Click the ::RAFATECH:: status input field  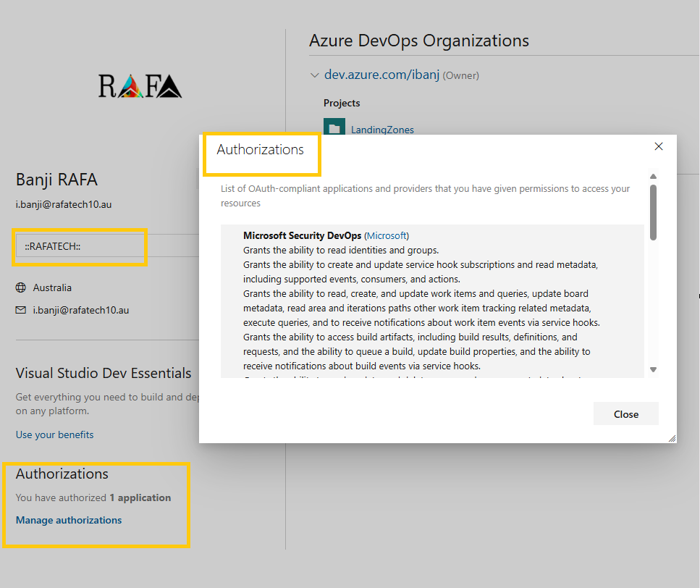point(80,247)
